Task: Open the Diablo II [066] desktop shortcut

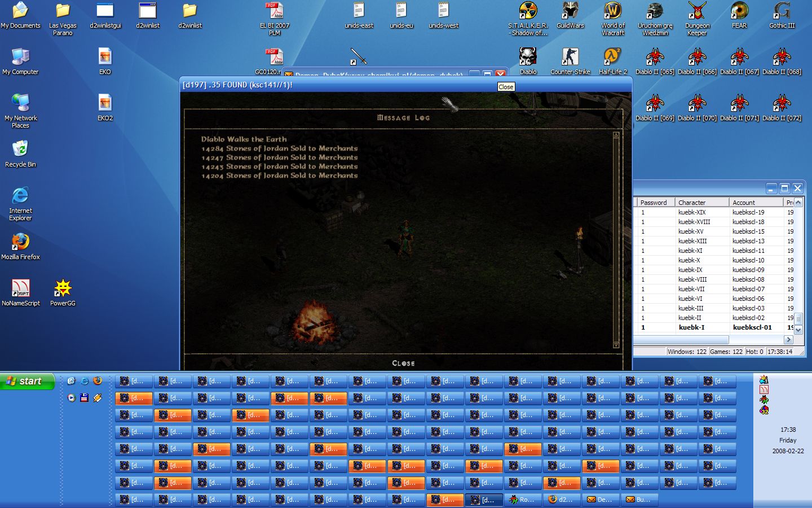Action: (697, 61)
